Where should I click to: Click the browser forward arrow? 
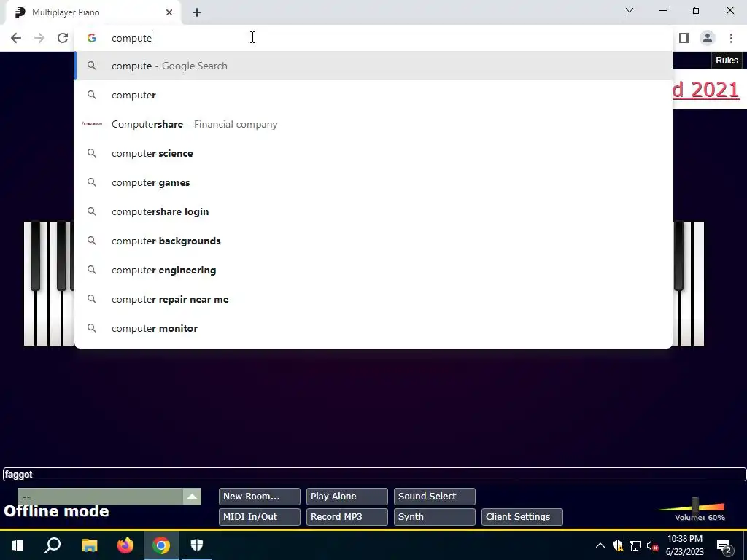pyautogui.click(x=39, y=38)
